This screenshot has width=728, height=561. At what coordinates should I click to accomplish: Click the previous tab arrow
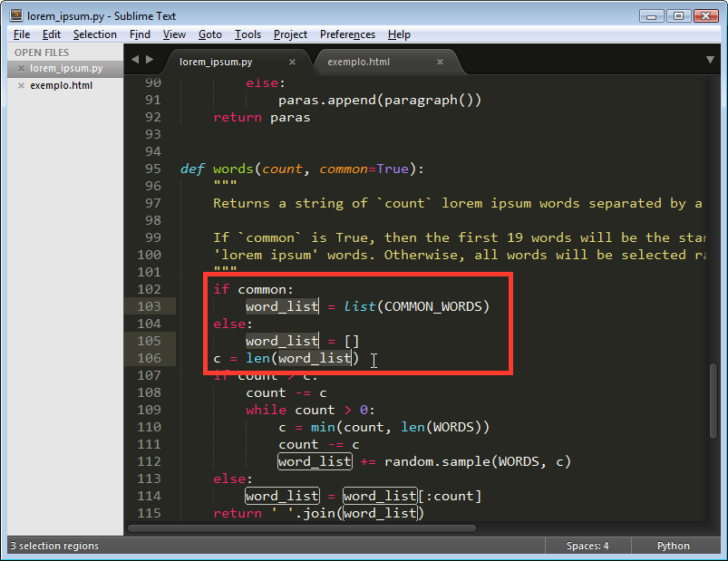pyautogui.click(x=135, y=60)
